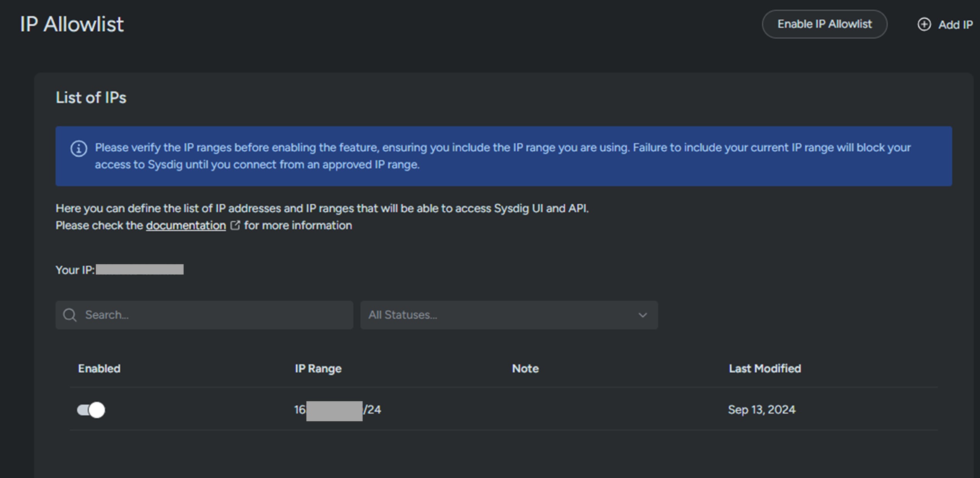Open the documentation link
Viewport: 980px width, 478px height.
tap(186, 225)
